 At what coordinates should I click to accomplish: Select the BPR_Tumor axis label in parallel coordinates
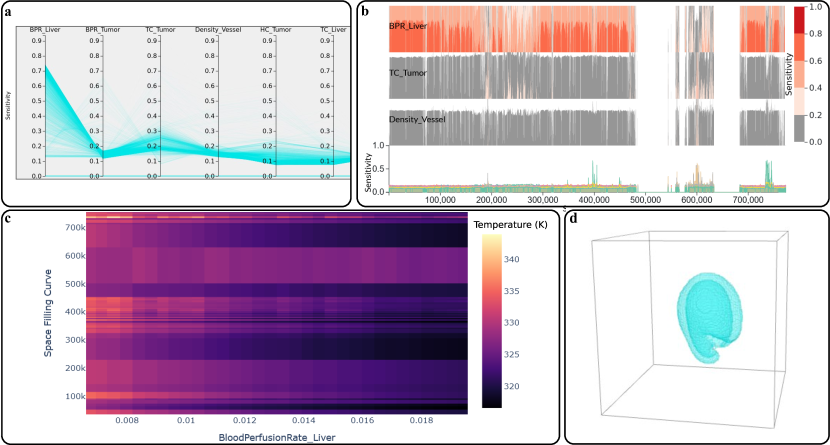[103, 30]
